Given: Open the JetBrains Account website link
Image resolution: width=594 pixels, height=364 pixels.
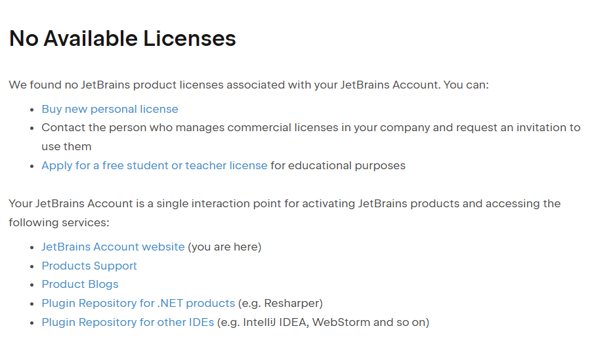Looking at the screenshot, I should (114, 247).
